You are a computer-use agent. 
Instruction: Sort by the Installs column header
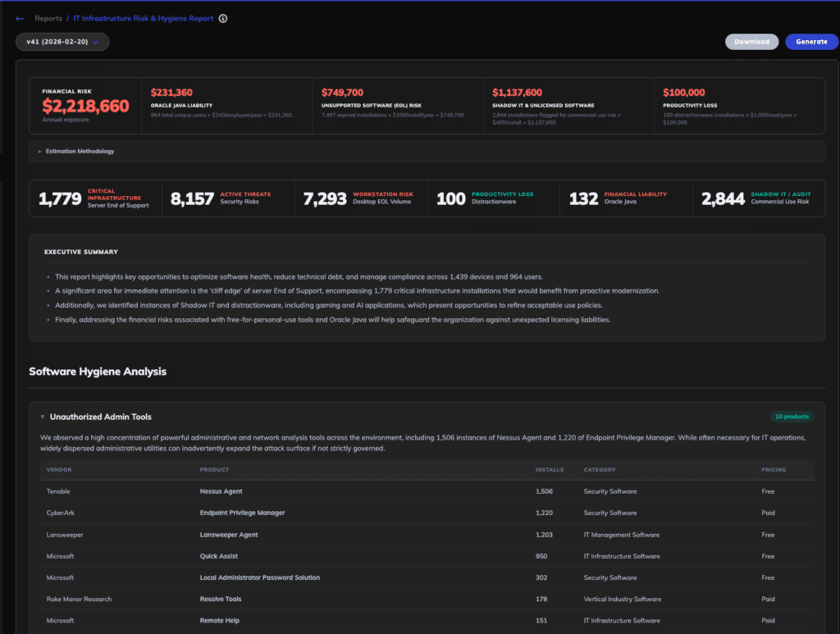549,470
